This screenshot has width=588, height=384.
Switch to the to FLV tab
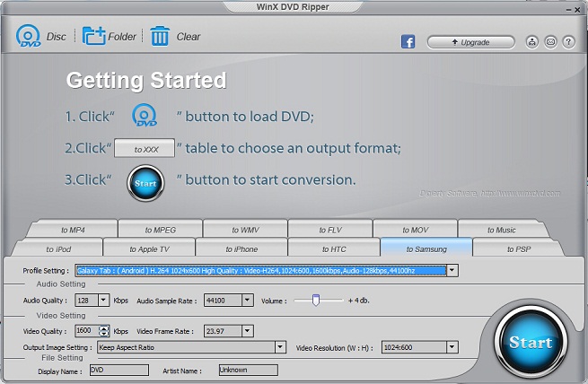(330, 230)
